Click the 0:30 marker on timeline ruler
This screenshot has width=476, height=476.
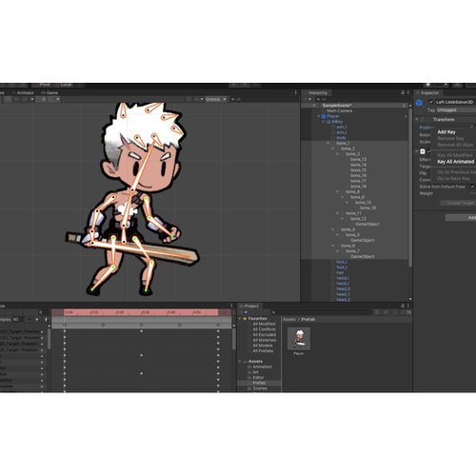[145, 312]
